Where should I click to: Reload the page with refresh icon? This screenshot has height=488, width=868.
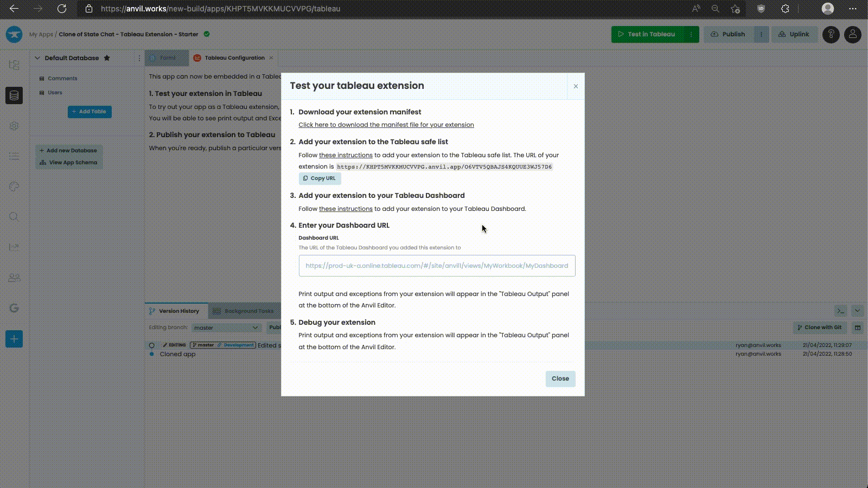tap(62, 9)
